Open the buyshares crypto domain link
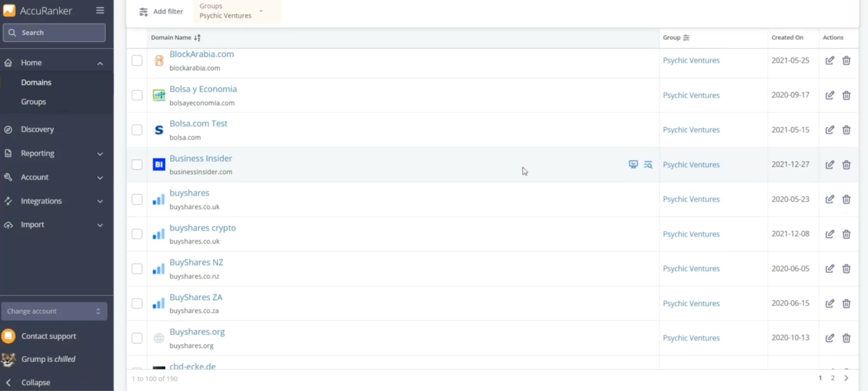This screenshot has height=391, width=868. [x=203, y=228]
